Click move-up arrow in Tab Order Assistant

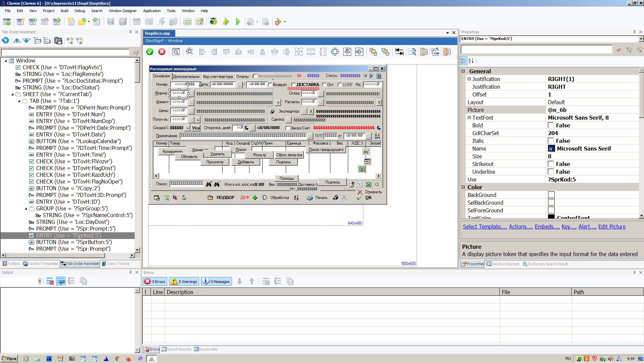tap(17, 41)
